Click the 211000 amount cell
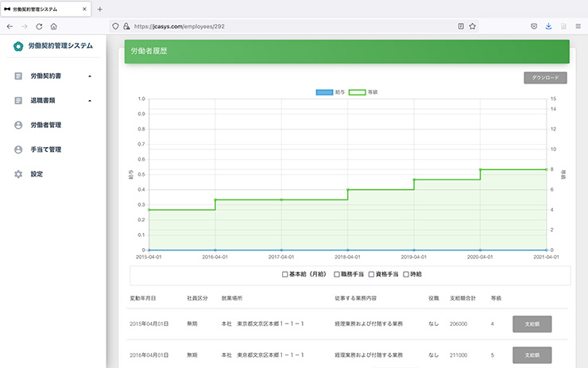 (458, 355)
